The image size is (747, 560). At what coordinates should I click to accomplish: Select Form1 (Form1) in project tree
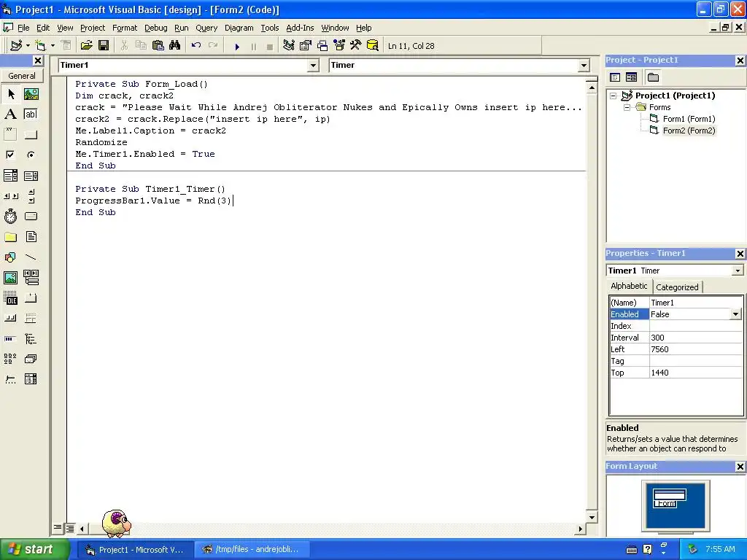pos(689,119)
